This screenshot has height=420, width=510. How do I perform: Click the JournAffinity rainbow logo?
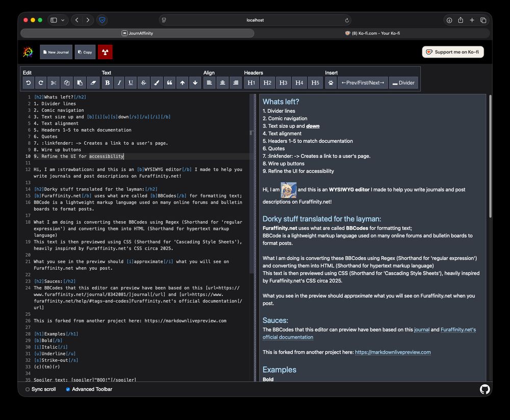(x=28, y=52)
